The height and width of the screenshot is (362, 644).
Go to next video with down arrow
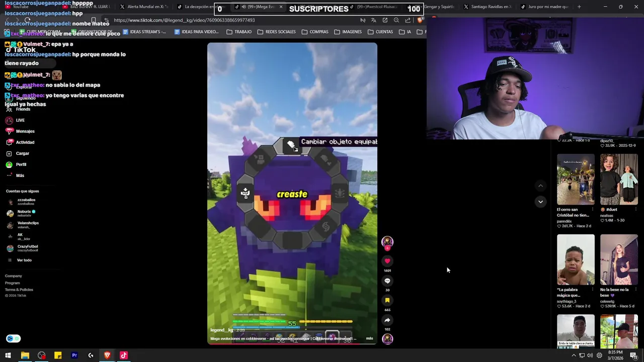(540, 202)
